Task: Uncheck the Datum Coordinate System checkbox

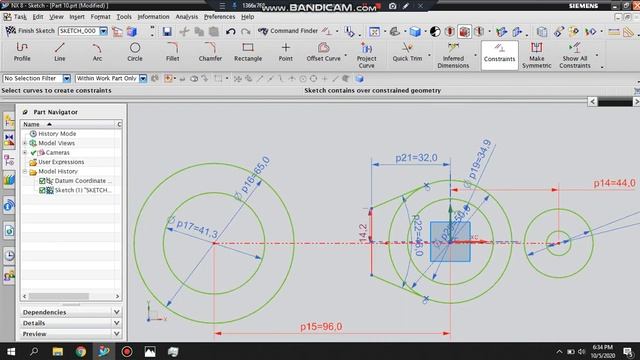Action: tap(42, 181)
